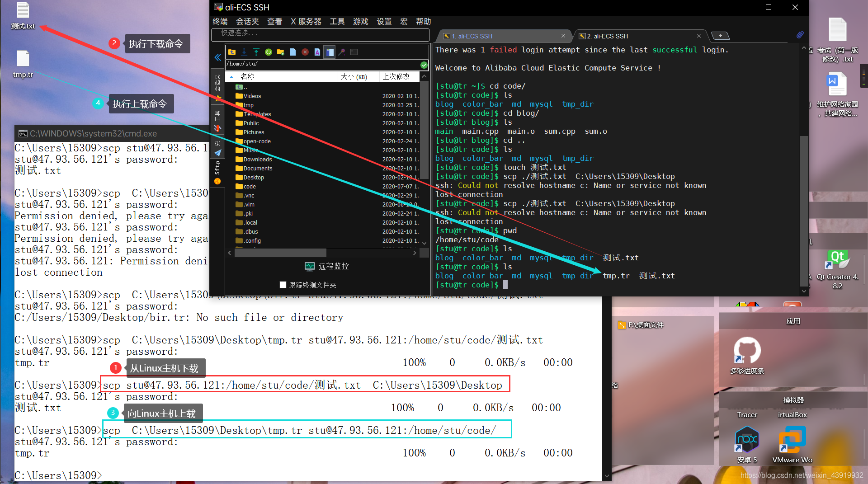This screenshot has height=484, width=868.
Task: Click the terminal vertical scrollbar
Action: tap(804, 210)
